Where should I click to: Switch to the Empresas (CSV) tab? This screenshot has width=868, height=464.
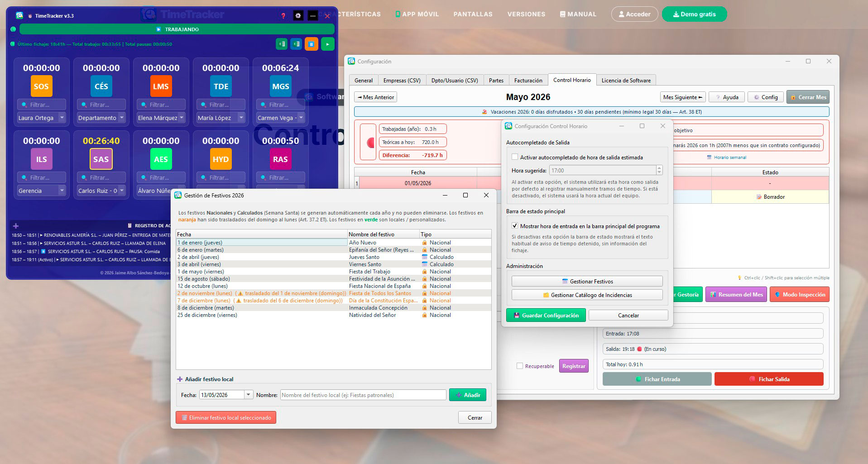(x=402, y=80)
